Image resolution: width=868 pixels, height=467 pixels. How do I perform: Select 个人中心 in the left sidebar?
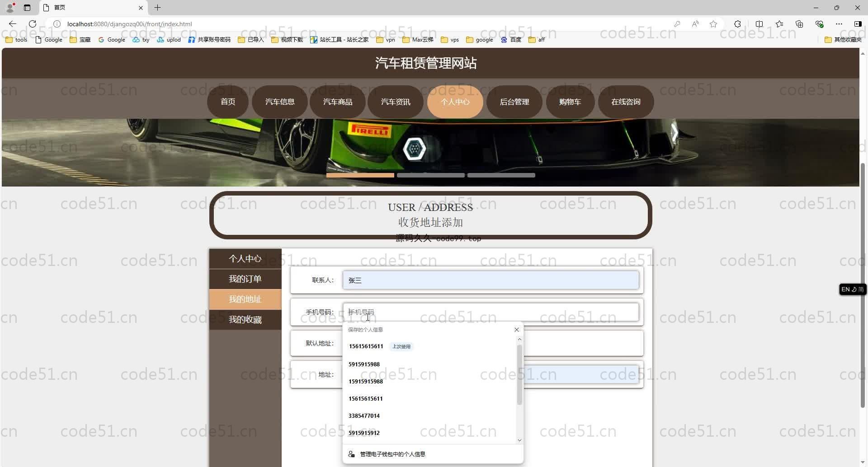245,258
